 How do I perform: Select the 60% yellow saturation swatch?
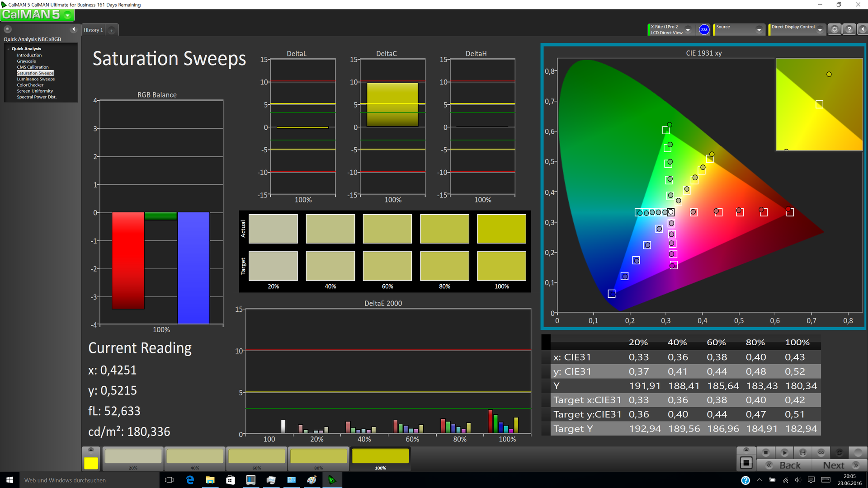click(256, 456)
